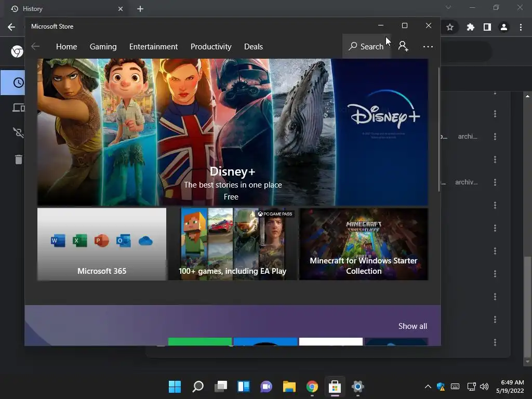
Task: Open Chrome Extensions puzzle icon
Action: click(470, 27)
